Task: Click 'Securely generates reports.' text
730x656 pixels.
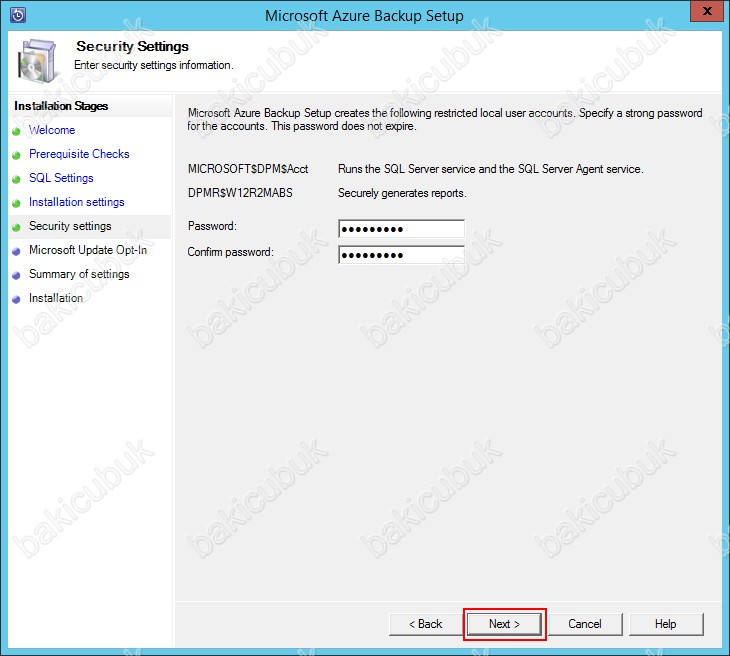Action: [402, 193]
